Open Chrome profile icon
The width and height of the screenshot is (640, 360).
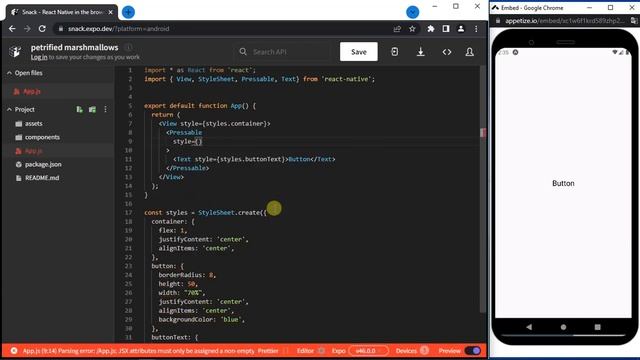(x=461, y=29)
